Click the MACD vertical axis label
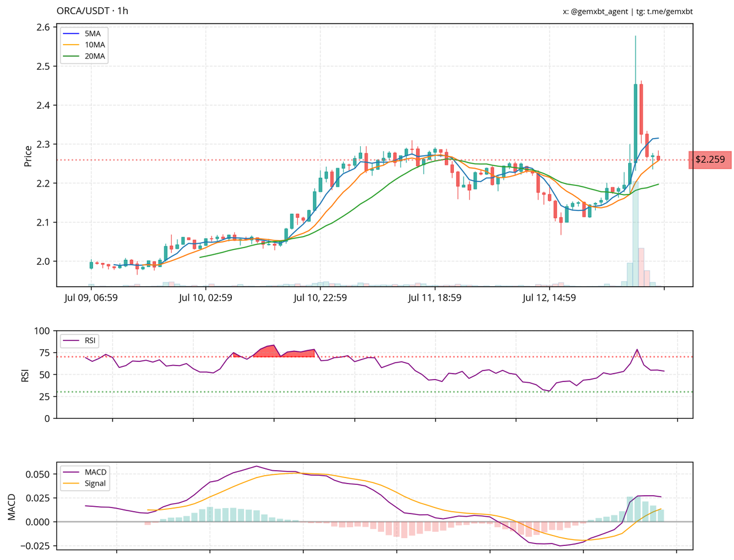The width and height of the screenshot is (734, 560). pos(12,507)
